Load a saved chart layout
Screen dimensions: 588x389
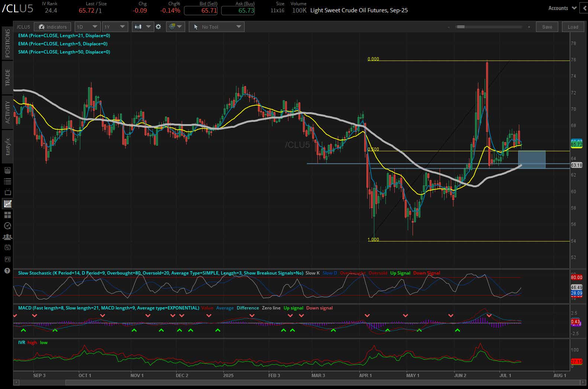(573, 27)
